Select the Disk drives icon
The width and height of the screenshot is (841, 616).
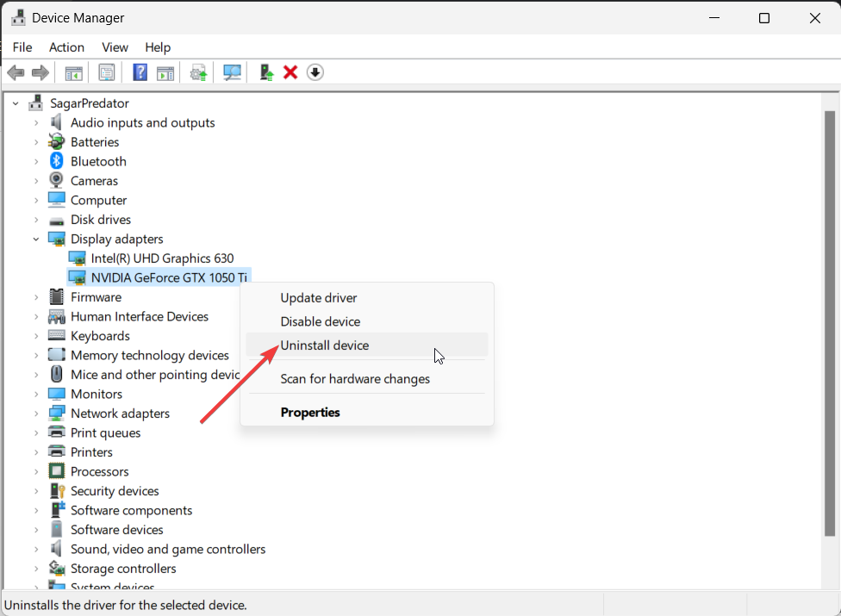coord(56,221)
